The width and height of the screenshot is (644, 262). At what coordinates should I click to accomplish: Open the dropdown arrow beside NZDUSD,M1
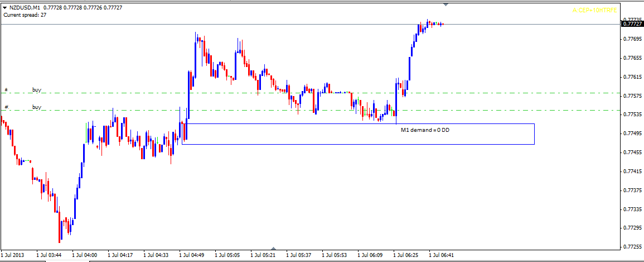tap(4, 7)
